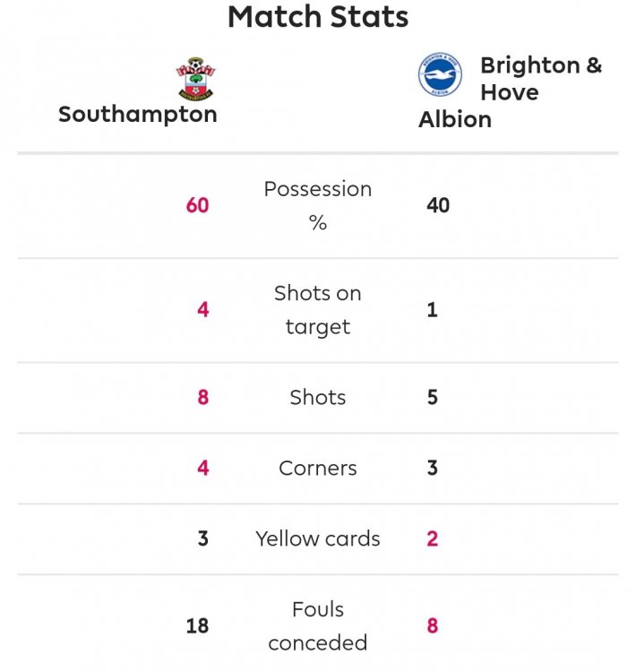
Task: Click Brighton's corners value 3
Action: (432, 468)
